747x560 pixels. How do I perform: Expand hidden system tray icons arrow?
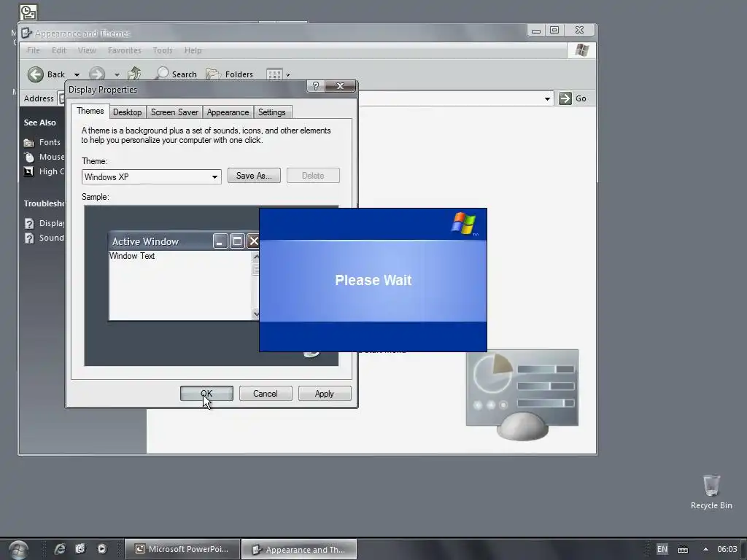click(705, 549)
